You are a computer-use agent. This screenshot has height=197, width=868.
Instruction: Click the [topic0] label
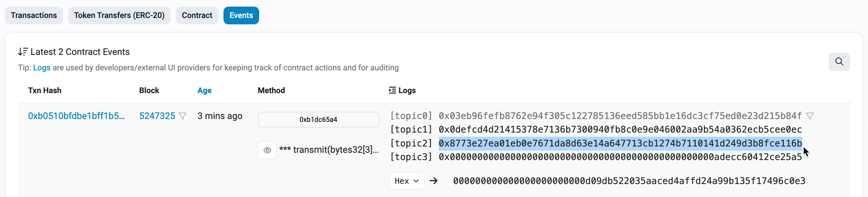(x=411, y=116)
